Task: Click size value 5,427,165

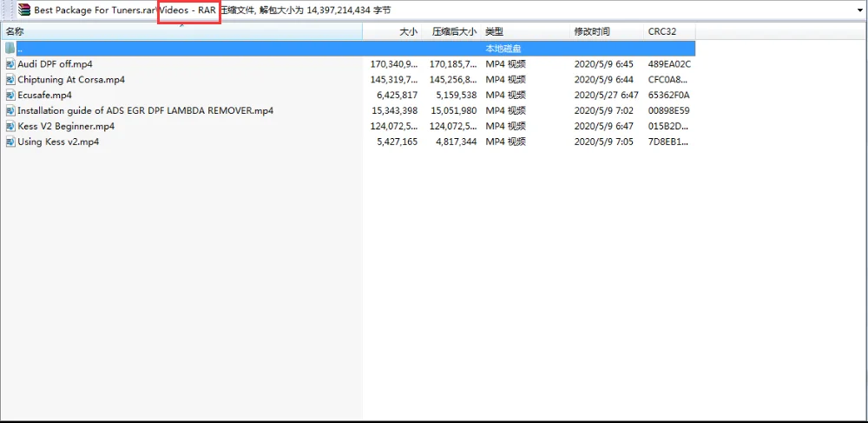Action: (x=397, y=142)
